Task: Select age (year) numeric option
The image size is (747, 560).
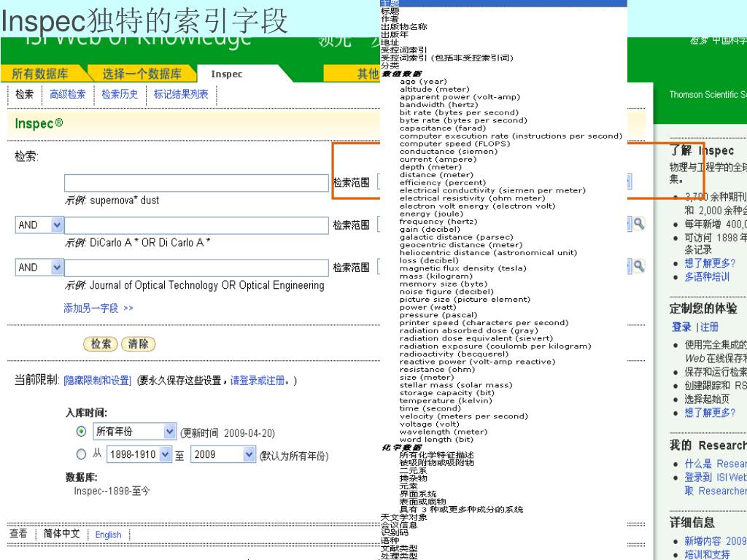Action: click(x=424, y=82)
